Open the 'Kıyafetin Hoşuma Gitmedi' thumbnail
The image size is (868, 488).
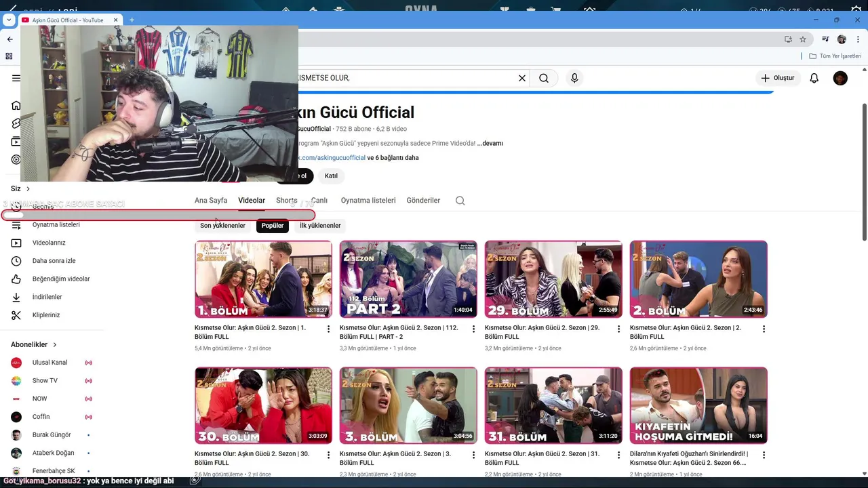(698, 405)
